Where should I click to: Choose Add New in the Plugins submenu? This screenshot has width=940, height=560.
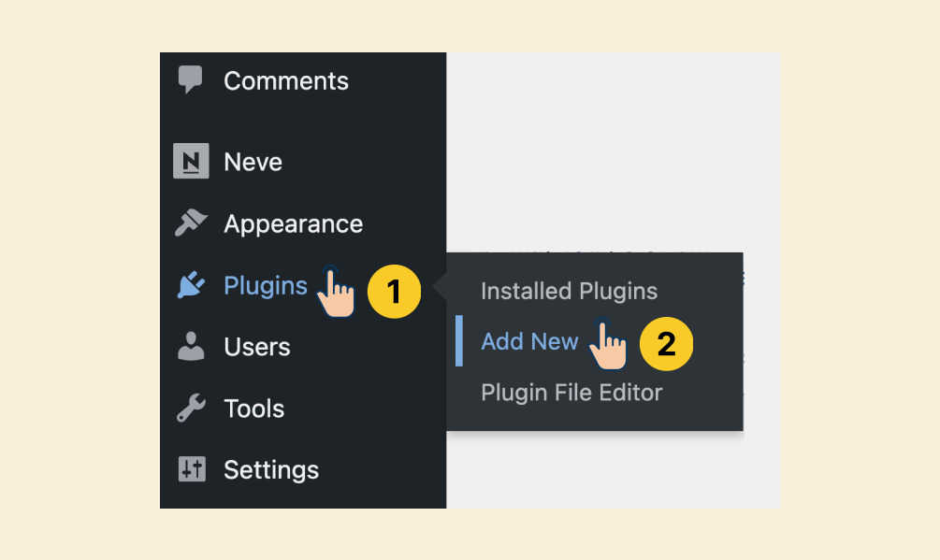[x=529, y=341]
